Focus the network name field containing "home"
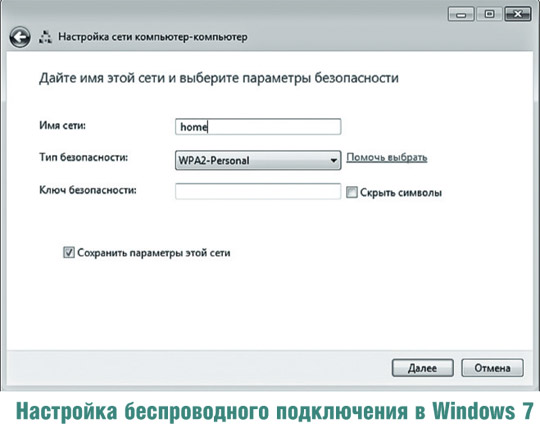This screenshot has height=428, width=540. click(258, 127)
